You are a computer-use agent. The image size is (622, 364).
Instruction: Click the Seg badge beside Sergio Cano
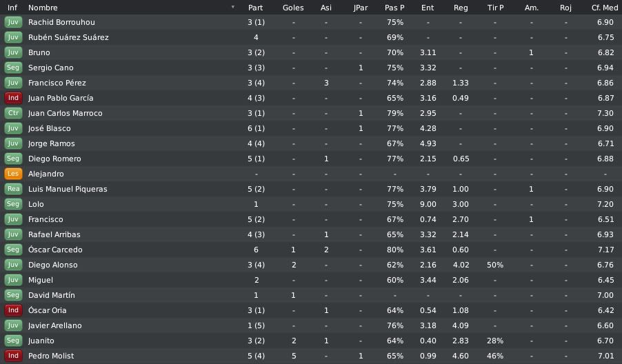[13, 68]
